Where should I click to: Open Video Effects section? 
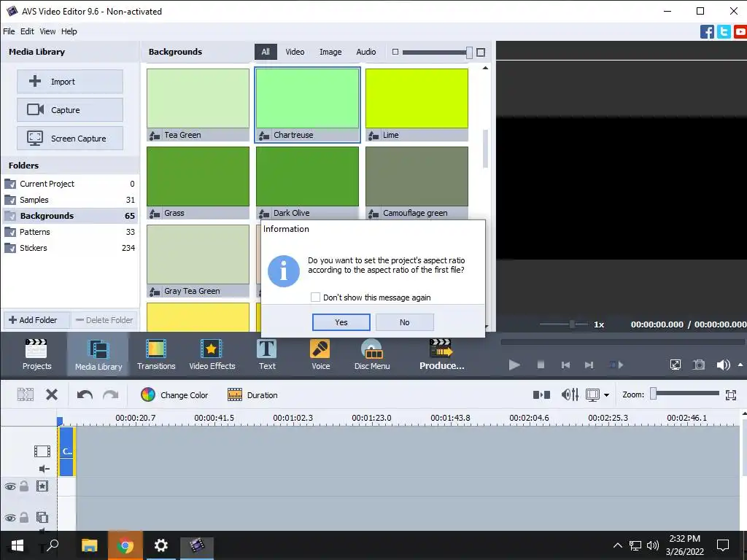(212, 354)
